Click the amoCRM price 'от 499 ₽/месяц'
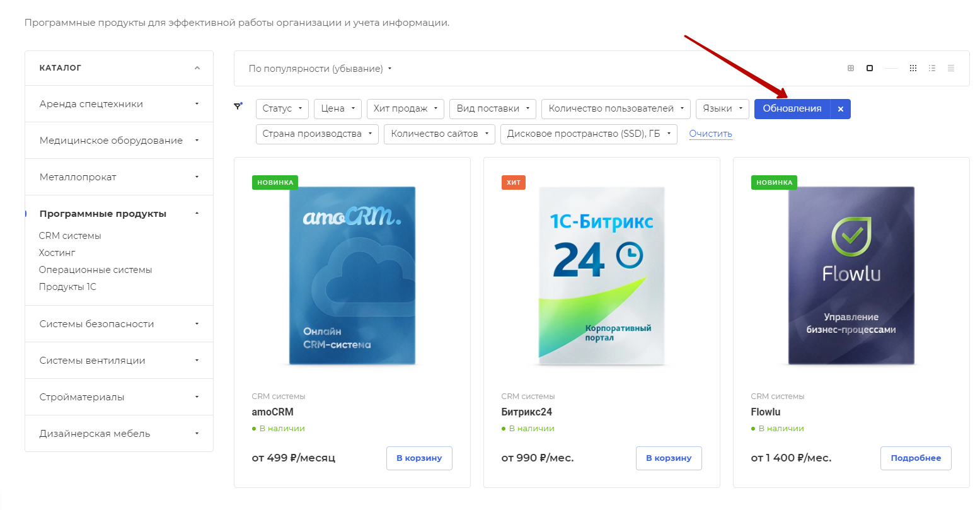This screenshot has height=510, width=980. tap(294, 458)
